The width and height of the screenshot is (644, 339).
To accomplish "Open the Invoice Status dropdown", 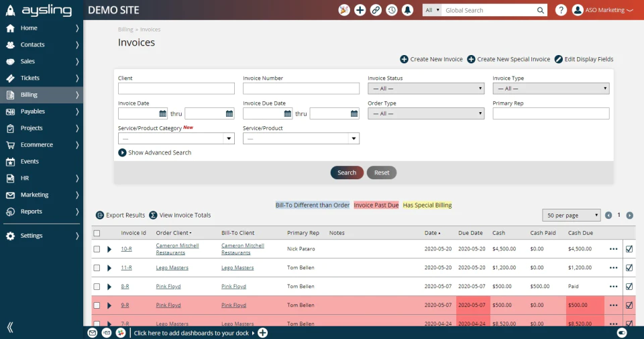I will click(426, 89).
